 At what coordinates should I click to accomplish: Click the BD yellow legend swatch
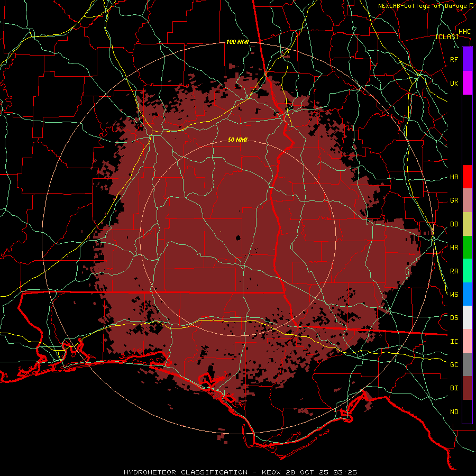(467, 224)
